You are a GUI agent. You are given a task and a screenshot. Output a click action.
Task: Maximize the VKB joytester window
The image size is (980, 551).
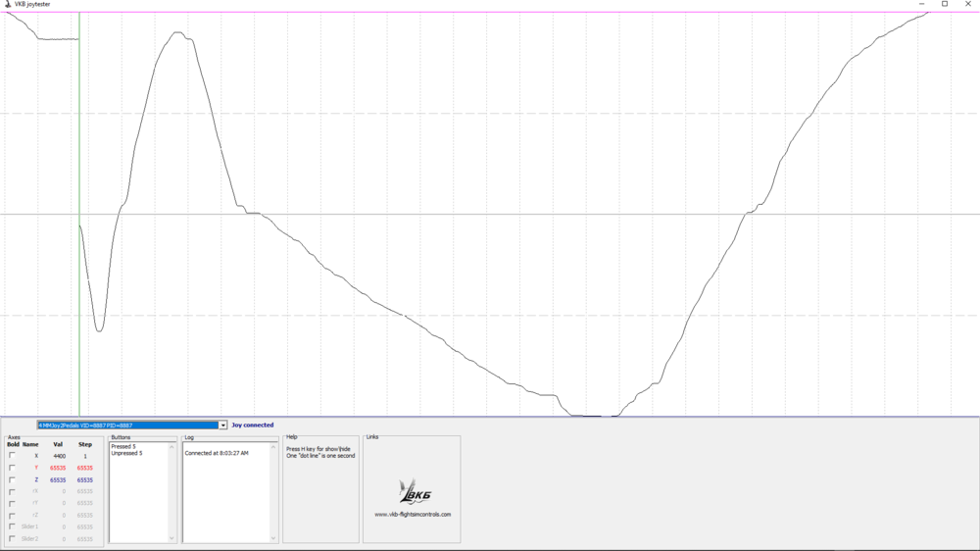point(945,4)
